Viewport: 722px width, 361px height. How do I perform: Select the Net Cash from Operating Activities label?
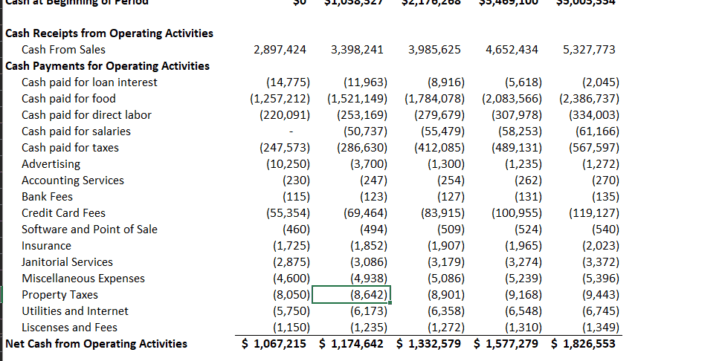96,344
